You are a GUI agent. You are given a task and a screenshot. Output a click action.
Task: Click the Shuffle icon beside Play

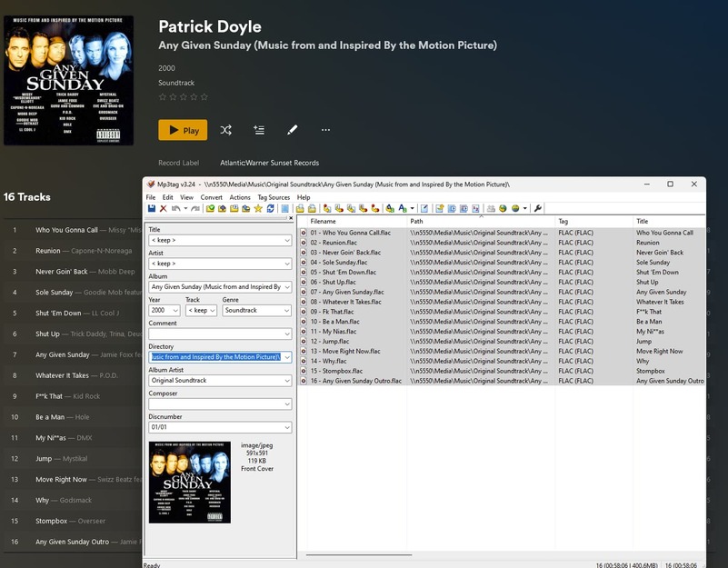coord(225,130)
